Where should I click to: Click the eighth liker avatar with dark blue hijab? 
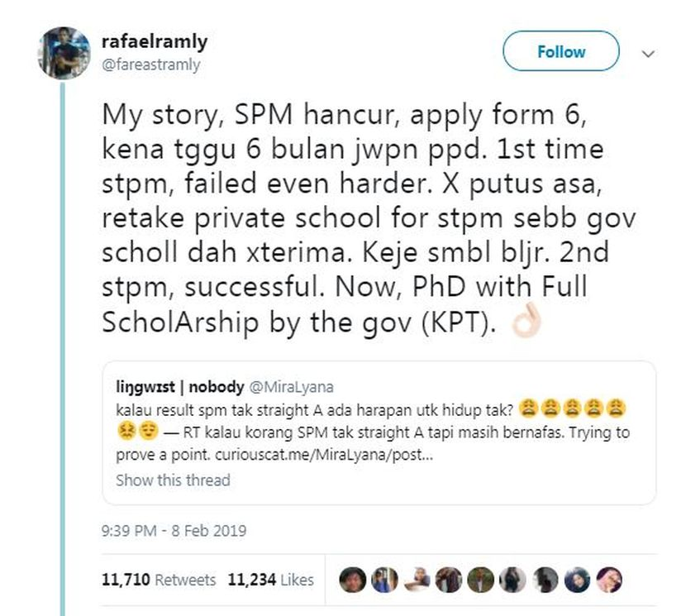click(577, 580)
